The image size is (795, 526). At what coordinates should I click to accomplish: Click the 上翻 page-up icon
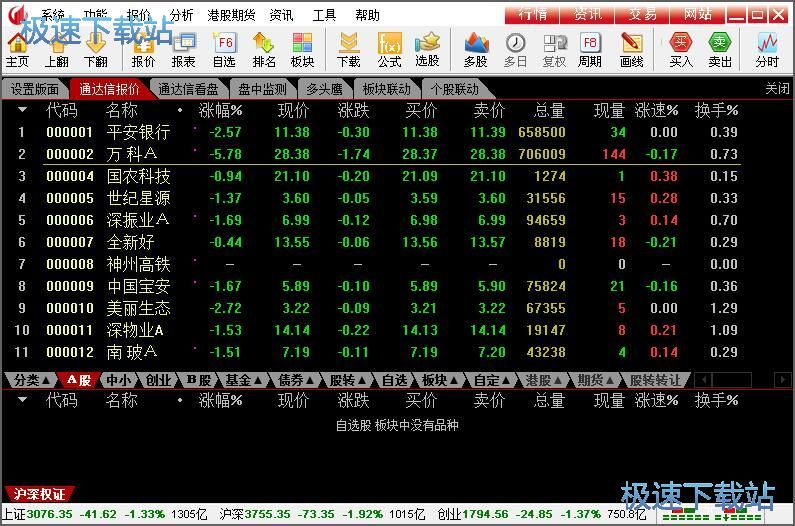coord(56,50)
